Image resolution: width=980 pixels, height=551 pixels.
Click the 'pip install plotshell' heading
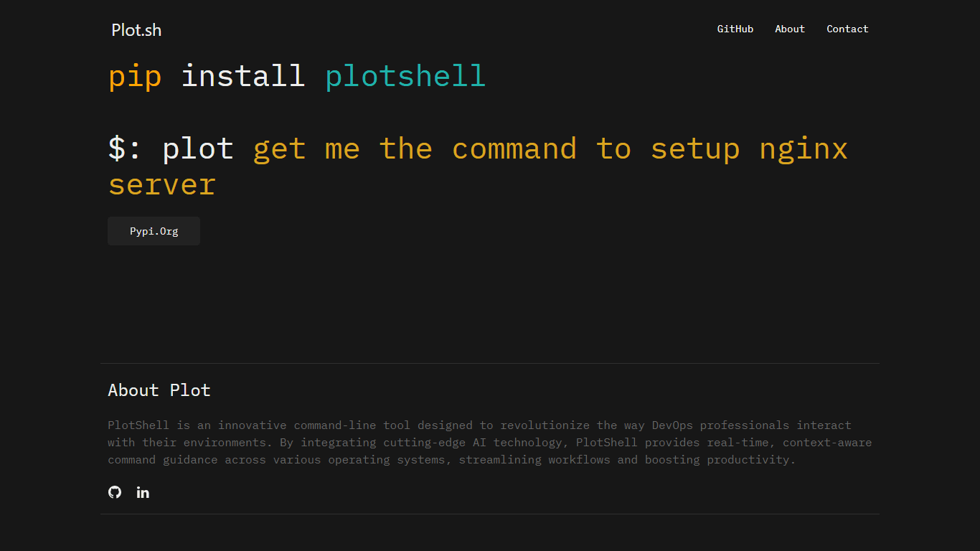click(x=297, y=76)
